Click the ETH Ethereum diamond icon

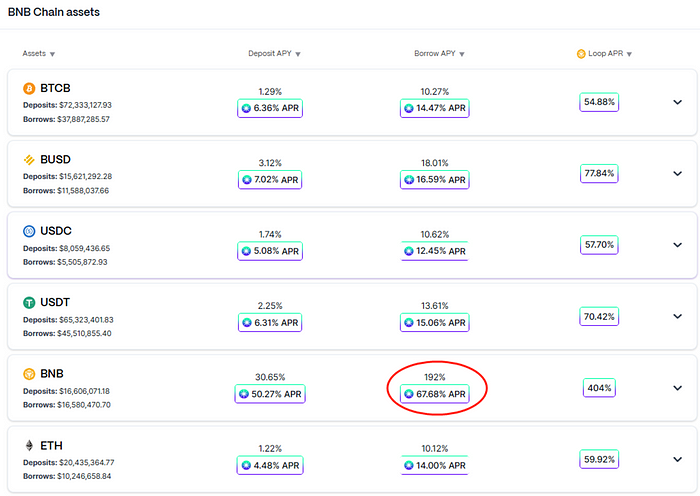coord(29,446)
